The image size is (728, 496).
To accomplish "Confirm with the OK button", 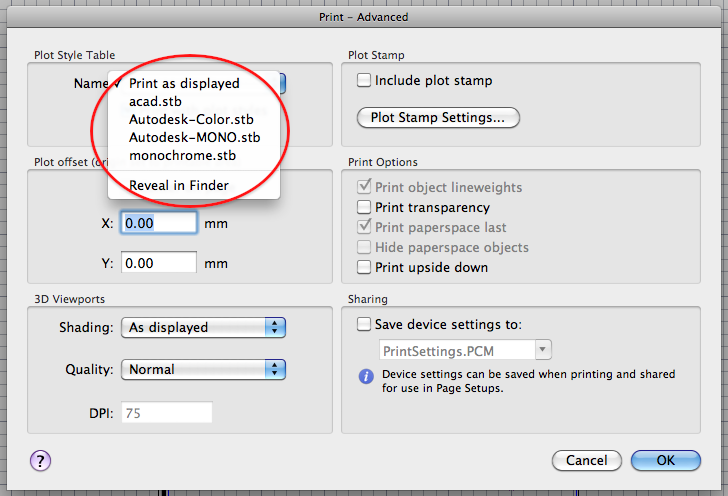I will tap(665, 460).
